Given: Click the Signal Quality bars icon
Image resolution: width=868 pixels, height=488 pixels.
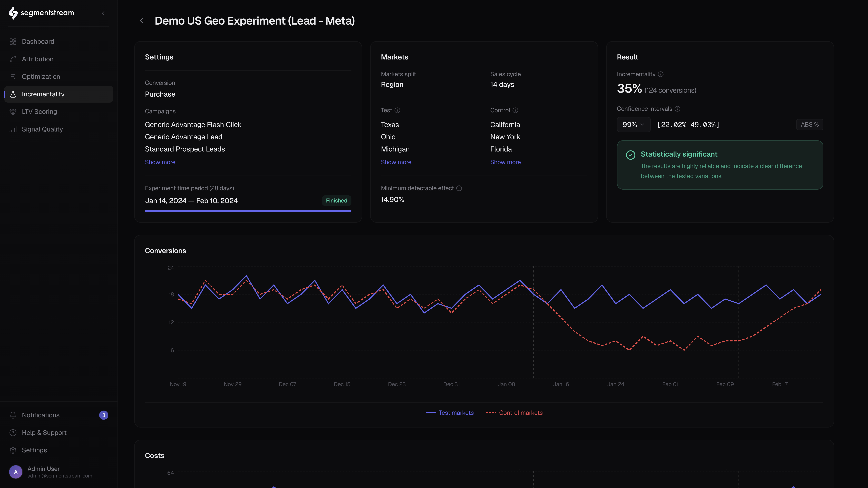Looking at the screenshot, I should [x=13, y=129].
